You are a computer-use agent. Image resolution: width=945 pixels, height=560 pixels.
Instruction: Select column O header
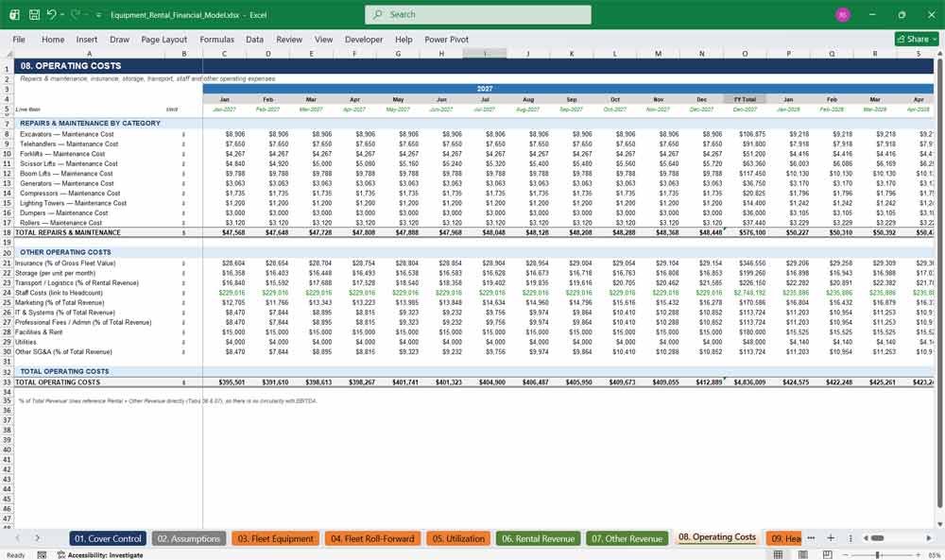coord(745,54)
